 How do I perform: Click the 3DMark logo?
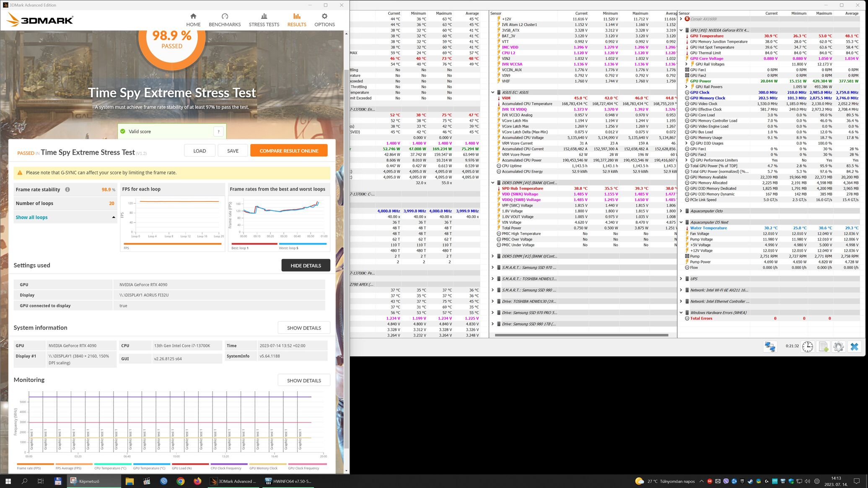coord(41,20)
